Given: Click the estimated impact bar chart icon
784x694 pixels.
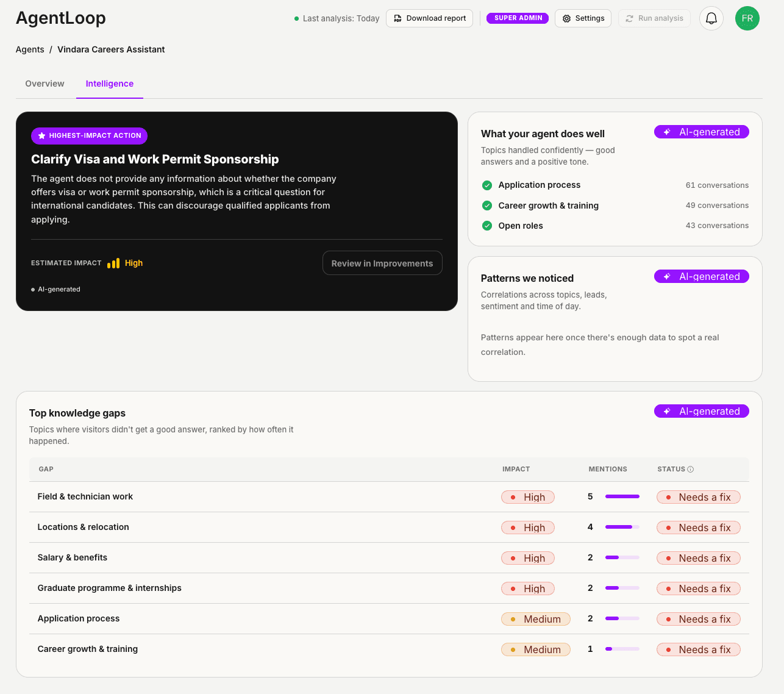Looking at the screenshot, I should tap(113, 263).
